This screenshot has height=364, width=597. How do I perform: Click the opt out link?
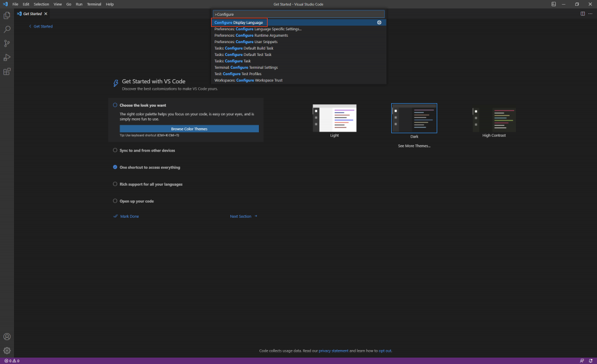(385, 351)
